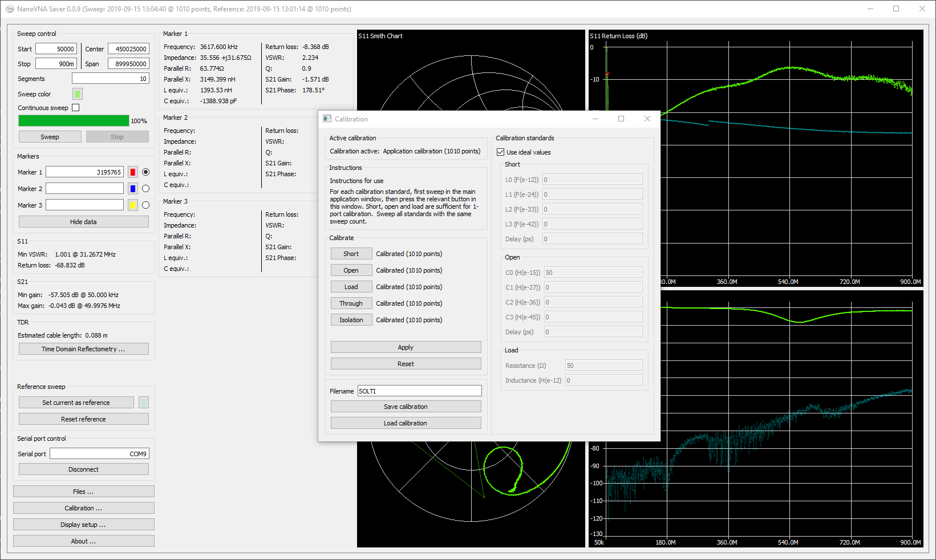Click the Files button
The height and width of the screenshot is (560, 936).
[83, 492]
